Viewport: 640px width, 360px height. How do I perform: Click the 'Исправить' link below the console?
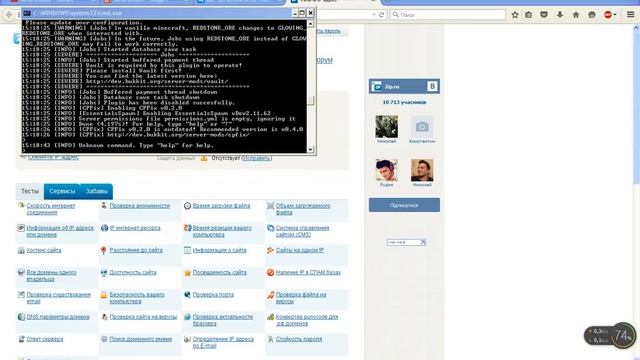click(256, 158)
